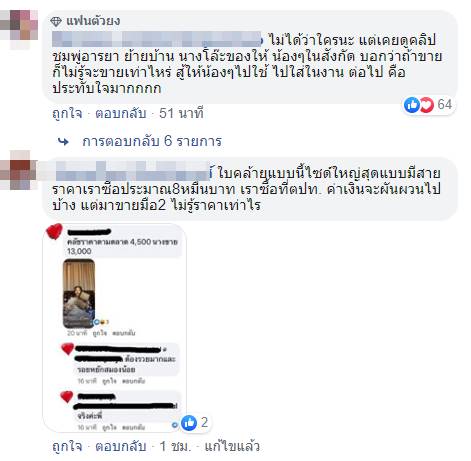Viewport: 471px width, 461px height.
Task: Expand the 6 replies thread (การตอบกลับ 6 รายการ)
Action: click(152, 141)
